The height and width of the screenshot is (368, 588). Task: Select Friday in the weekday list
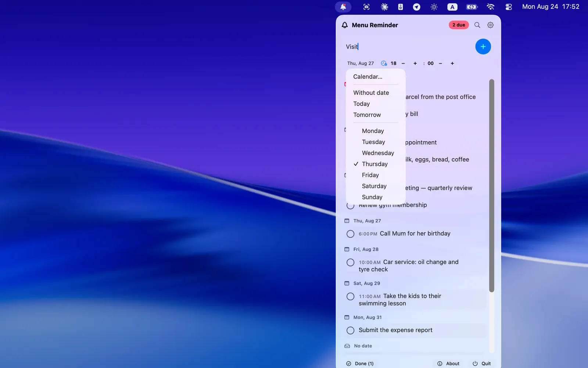coord(376,175)
